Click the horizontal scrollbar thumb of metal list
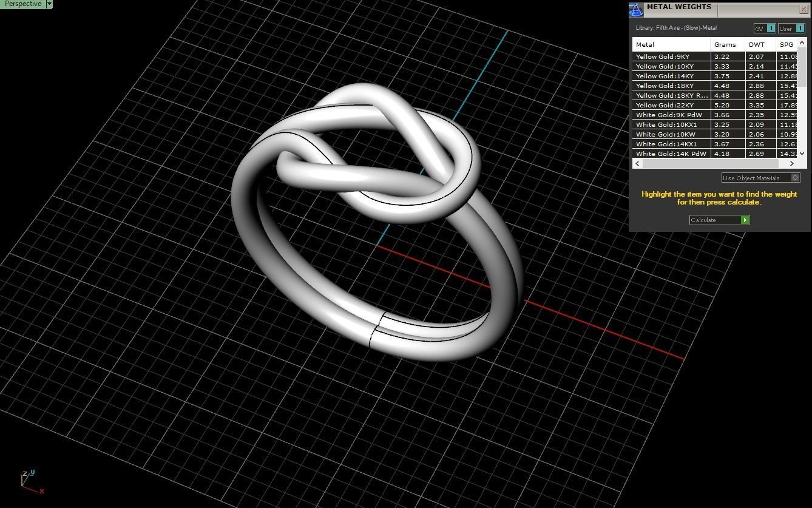 [x=710, y=163]
